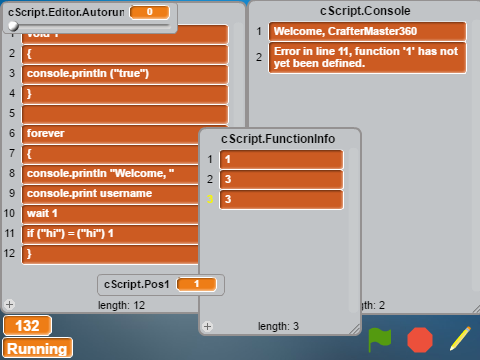Select FunctionInfo item 1 with value 1

pos(281,159)
